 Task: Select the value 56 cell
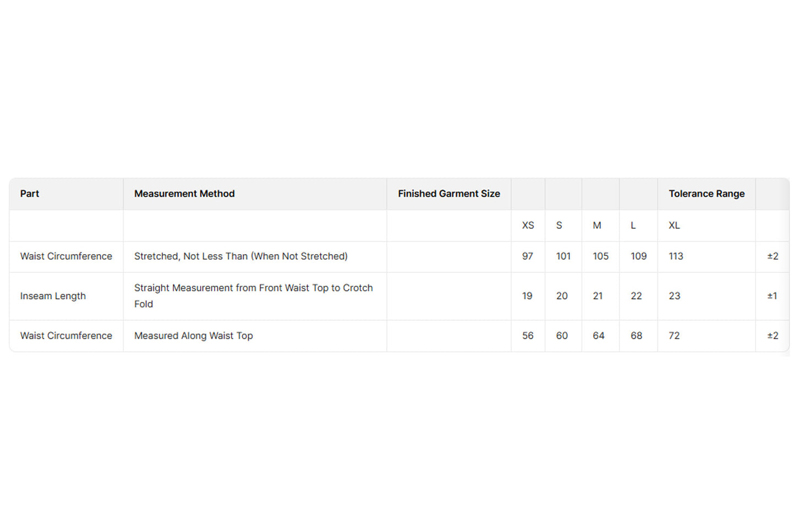[x=528, y=336]
